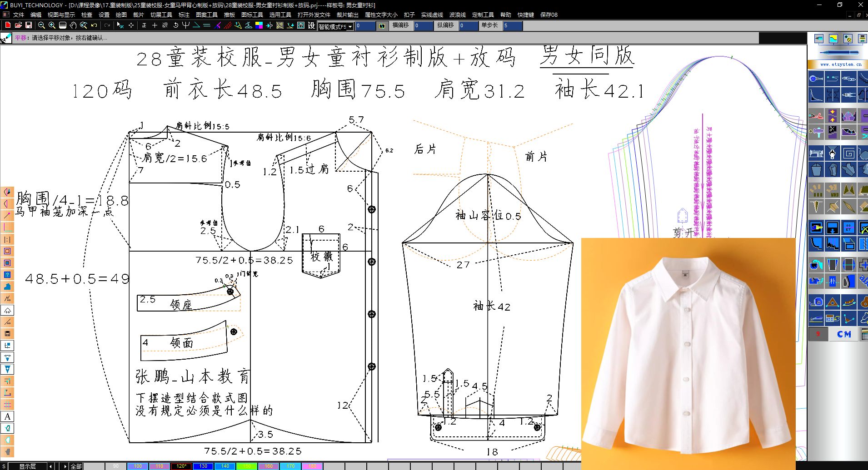Select size 100 color swatch
The height and width of the screenshot is (470, 868).
(138, 466)
